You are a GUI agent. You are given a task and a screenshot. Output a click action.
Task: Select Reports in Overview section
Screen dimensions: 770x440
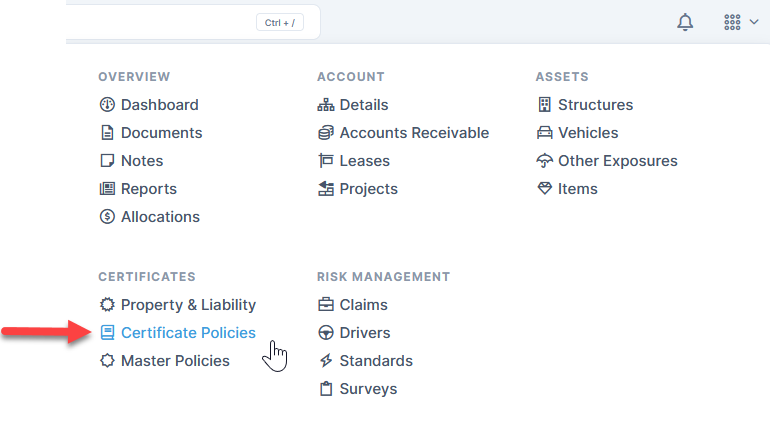tap(149, 189)
